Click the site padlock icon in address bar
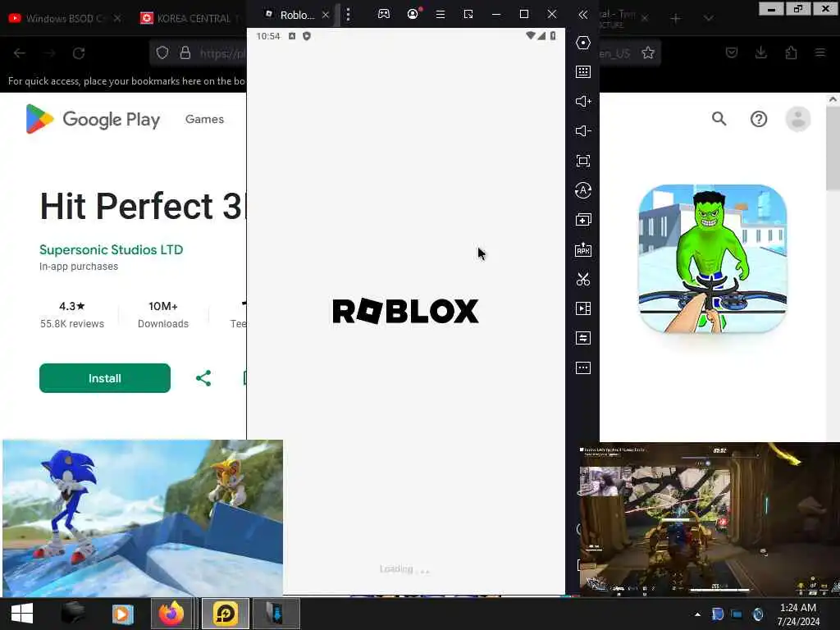 pos(185,52)
